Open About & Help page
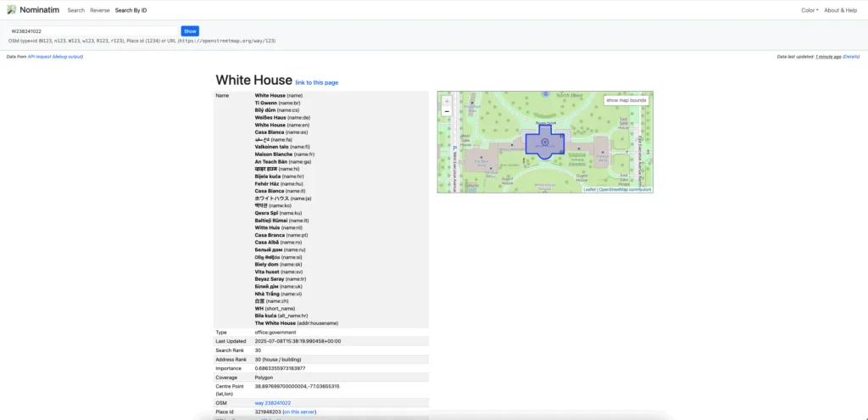The width and height of the screenshot is (868, 420). (841, 10)
